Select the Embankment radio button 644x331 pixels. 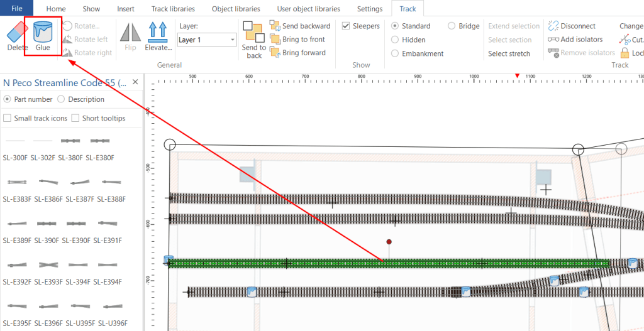point(395,53)
